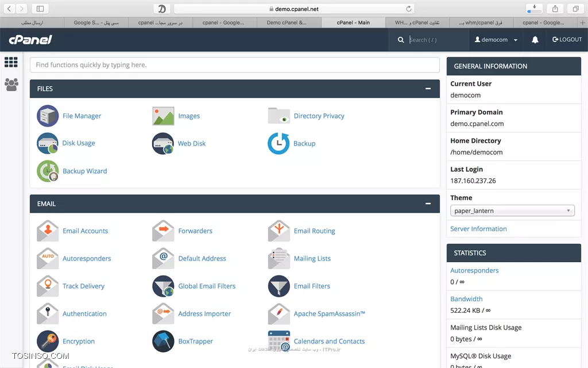Launch the Backup Wizard icon
588x368 pixels.
[x=48, y=171]
